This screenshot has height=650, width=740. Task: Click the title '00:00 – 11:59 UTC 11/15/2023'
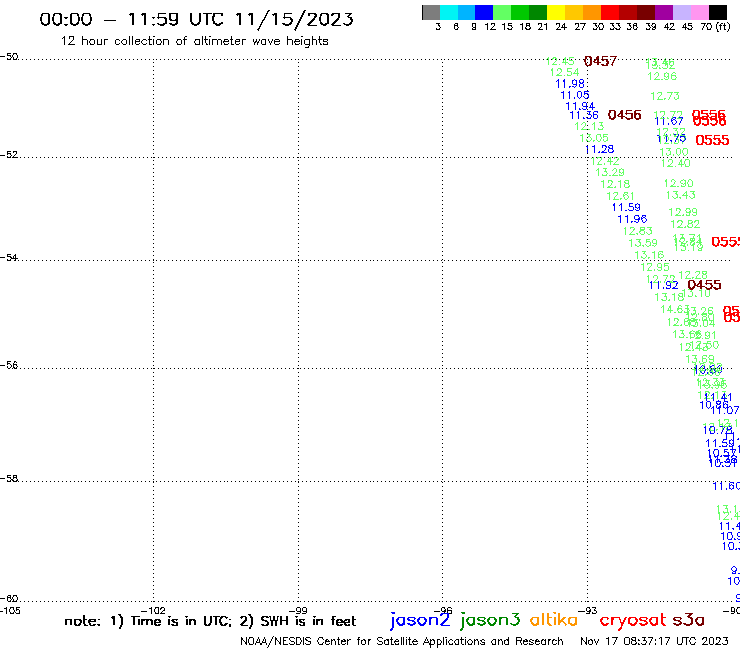point(196,19)
